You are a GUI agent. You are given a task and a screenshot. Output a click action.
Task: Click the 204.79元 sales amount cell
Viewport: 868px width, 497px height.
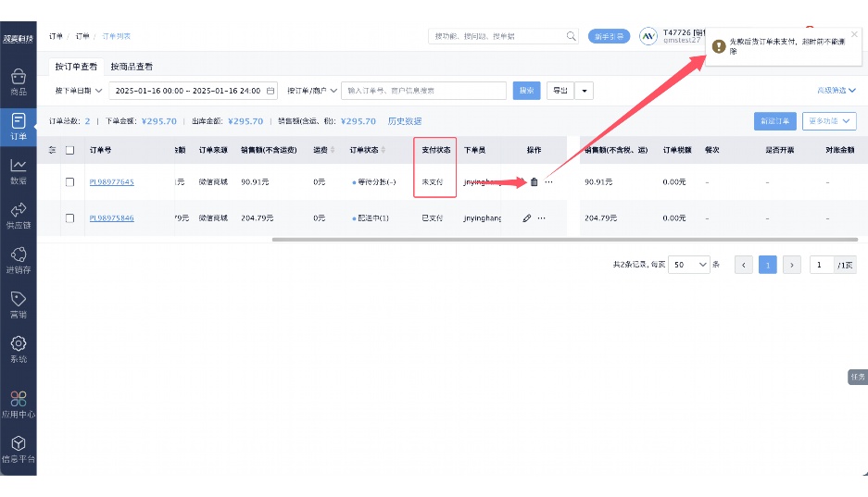[x=257, y=218]
